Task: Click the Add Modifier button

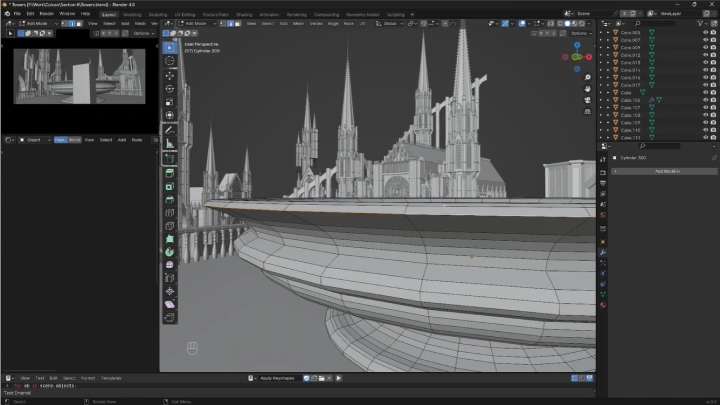Action: tap(664, 171)
